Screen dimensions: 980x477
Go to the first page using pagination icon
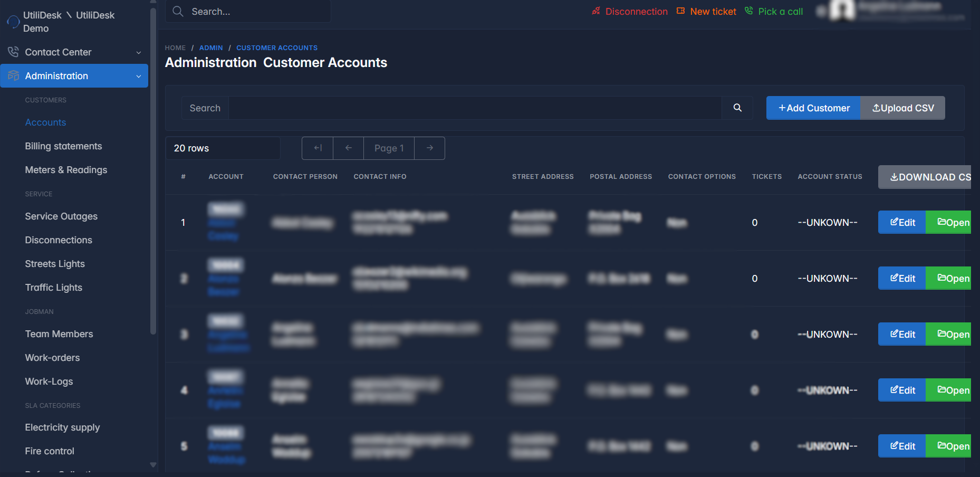pyautogui.click(x=318, y=148)
